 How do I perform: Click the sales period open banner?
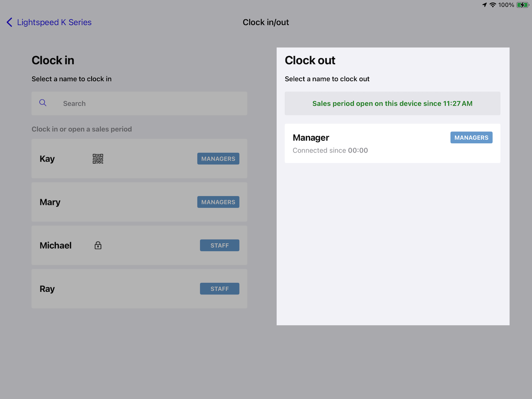392,103
